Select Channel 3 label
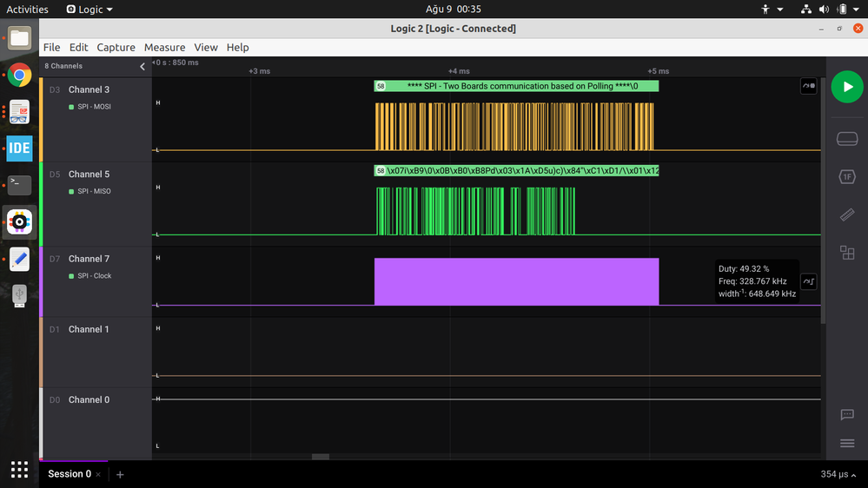The height and width of the screenshot is (488, 868). pyautogui.click(x=89, y=89)
